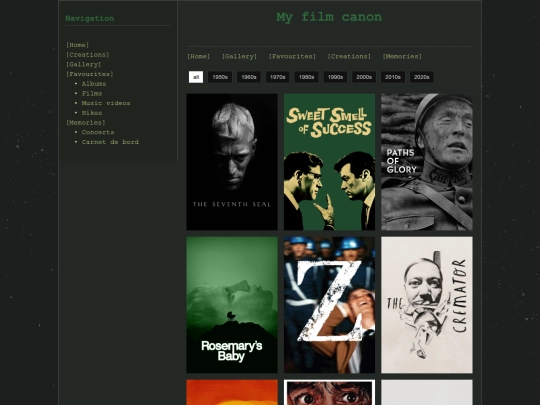This screenshot has width=540, height=405.
Task: Filter films by the 2020s
Action: (422, 77)
